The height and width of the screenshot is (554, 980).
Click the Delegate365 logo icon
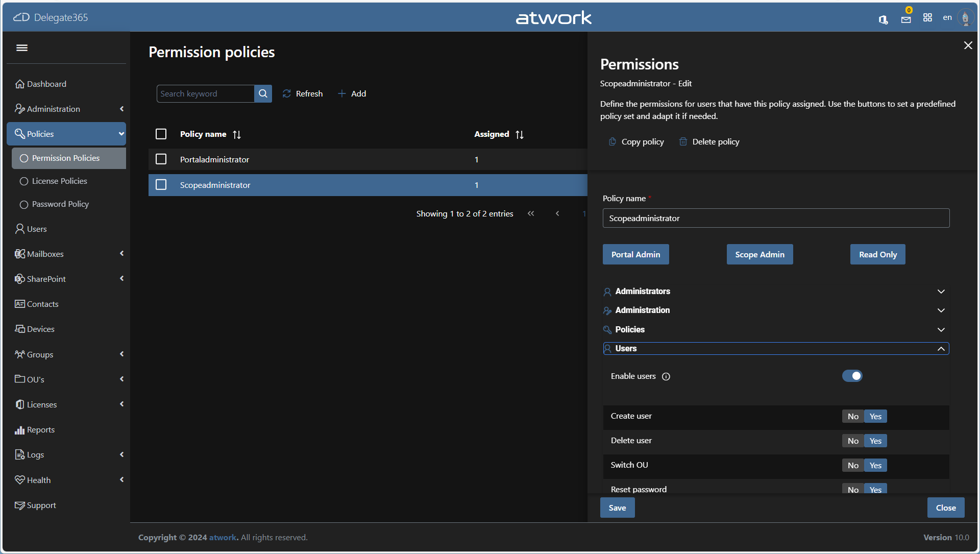21,17
